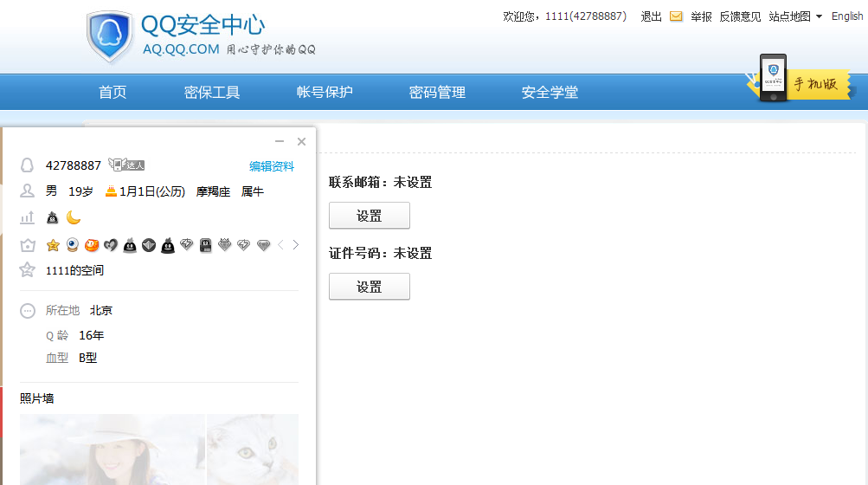Click the bar chart level icon

[27, 218]
